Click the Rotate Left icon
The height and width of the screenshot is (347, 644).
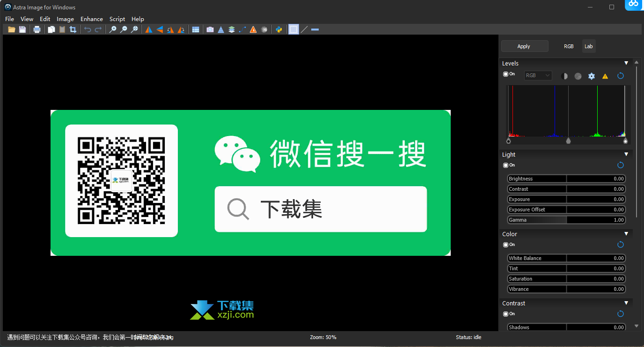pyautogui.click(x=170, y=29)
